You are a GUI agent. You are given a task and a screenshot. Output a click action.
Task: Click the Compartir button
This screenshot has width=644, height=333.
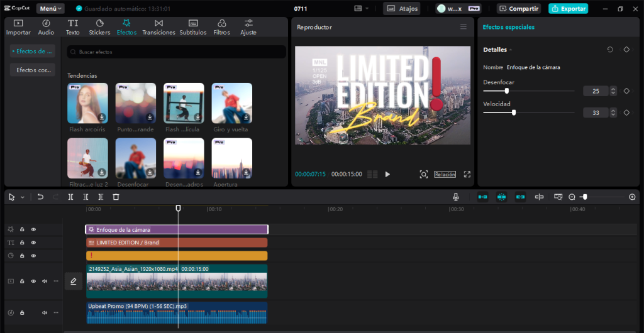pos(519,9)
